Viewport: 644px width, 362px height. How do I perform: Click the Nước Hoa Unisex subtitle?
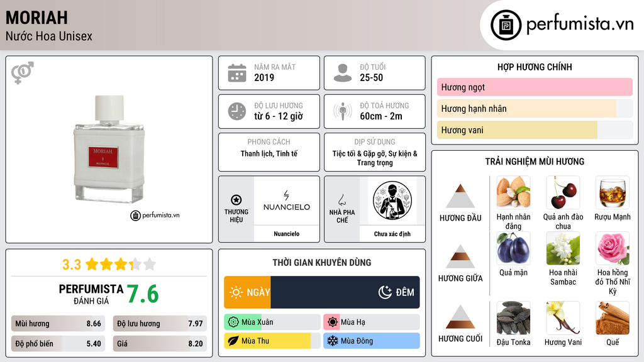[x=49, y=36]
